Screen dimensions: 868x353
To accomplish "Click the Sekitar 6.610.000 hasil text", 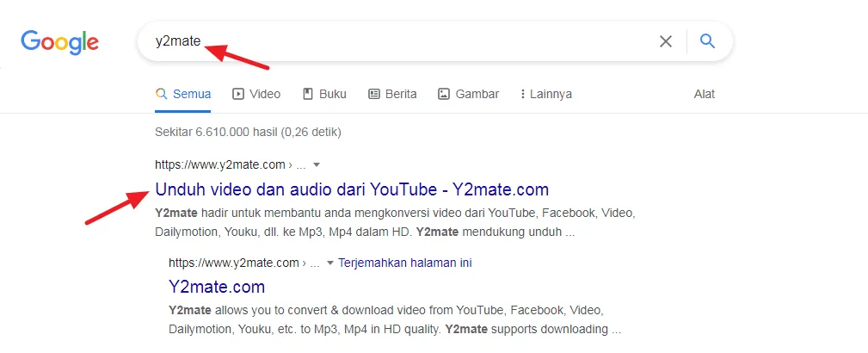I will pos(248,133).
